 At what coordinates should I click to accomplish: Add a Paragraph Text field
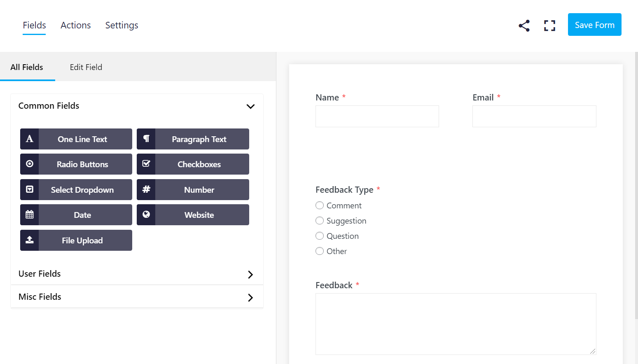pos(193,139)
